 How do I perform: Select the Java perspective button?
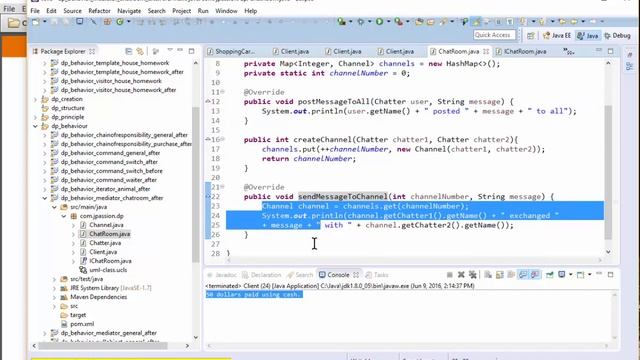(588, 36)
